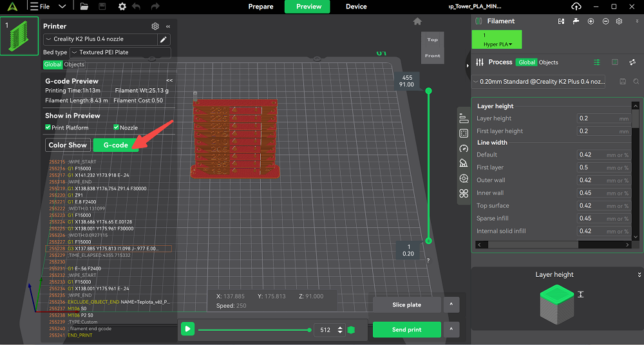Toggle advanced process settings mode icon
The height and width of the screenshot is (345, 644).
tap(596, 62)
